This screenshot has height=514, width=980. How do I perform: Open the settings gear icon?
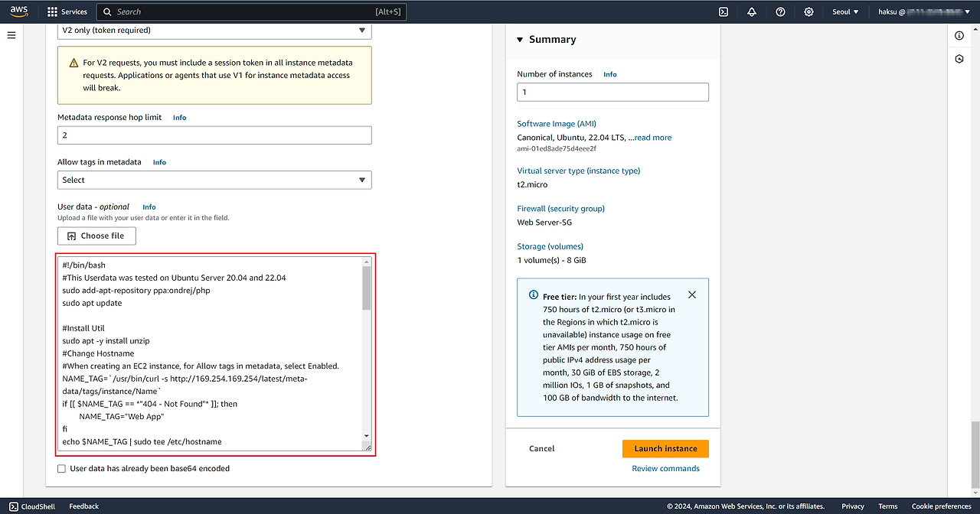pos(809,12)
